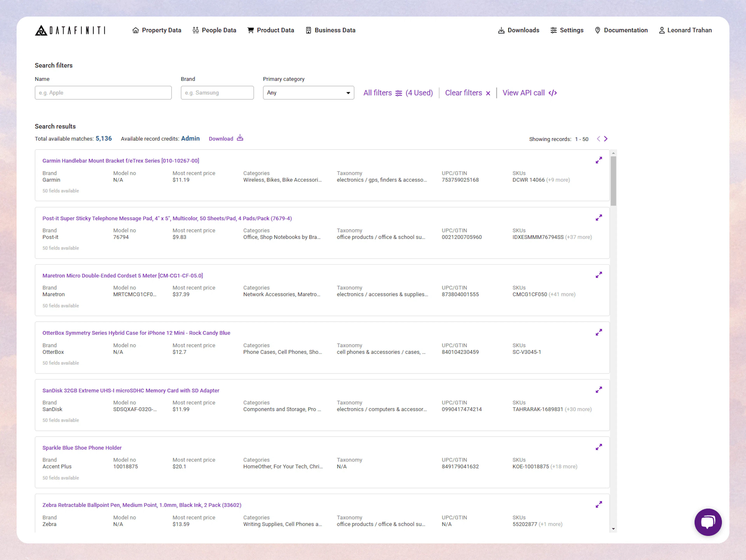Open Settings via the sliders icon

[553, 30]
